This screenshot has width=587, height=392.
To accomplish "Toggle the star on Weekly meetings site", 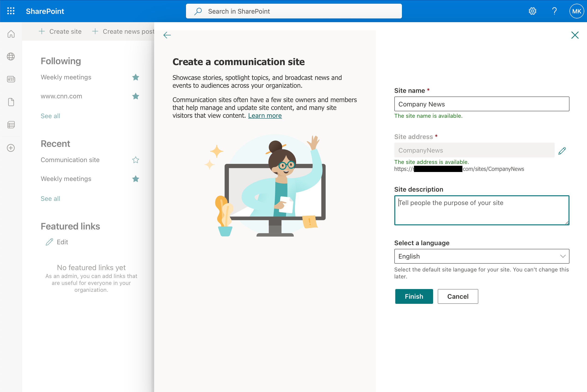I will coord(135,77).
